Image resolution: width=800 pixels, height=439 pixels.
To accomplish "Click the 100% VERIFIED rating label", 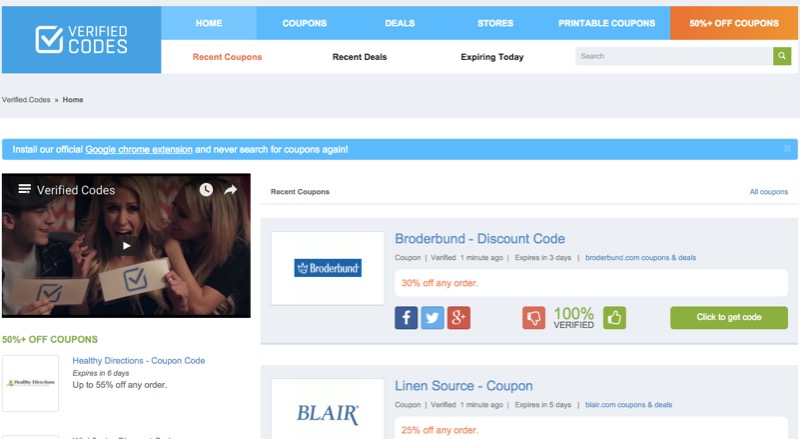I will click(573, 318).
